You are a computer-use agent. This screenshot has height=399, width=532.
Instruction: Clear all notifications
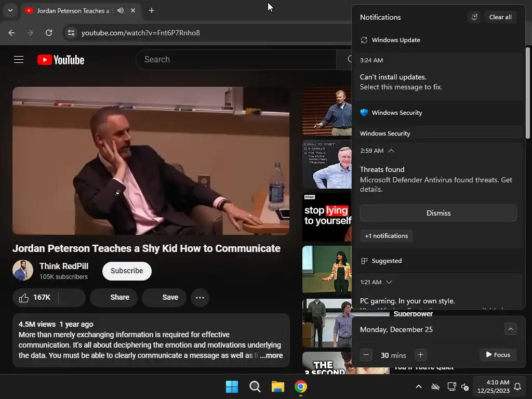(500, 17)
